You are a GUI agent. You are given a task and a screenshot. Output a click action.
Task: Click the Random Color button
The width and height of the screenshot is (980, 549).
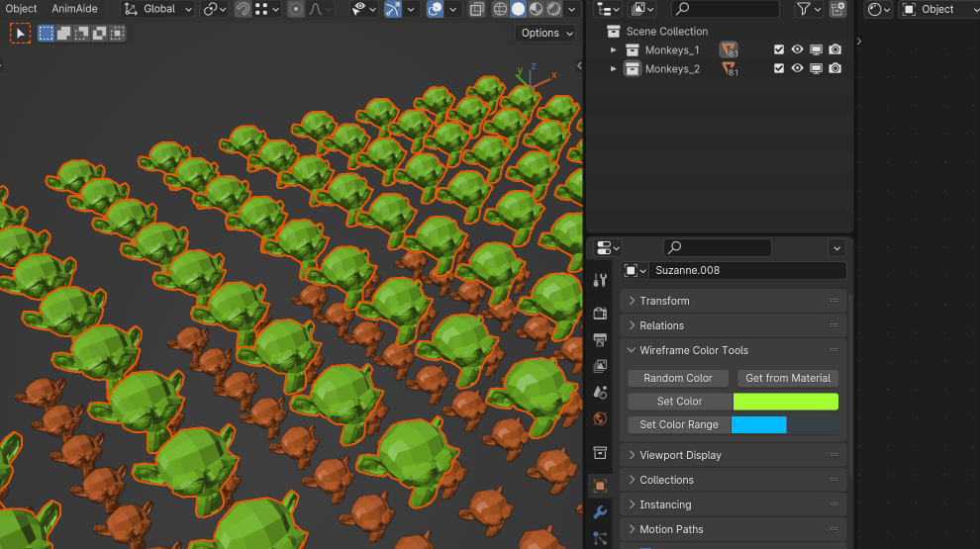678,378
